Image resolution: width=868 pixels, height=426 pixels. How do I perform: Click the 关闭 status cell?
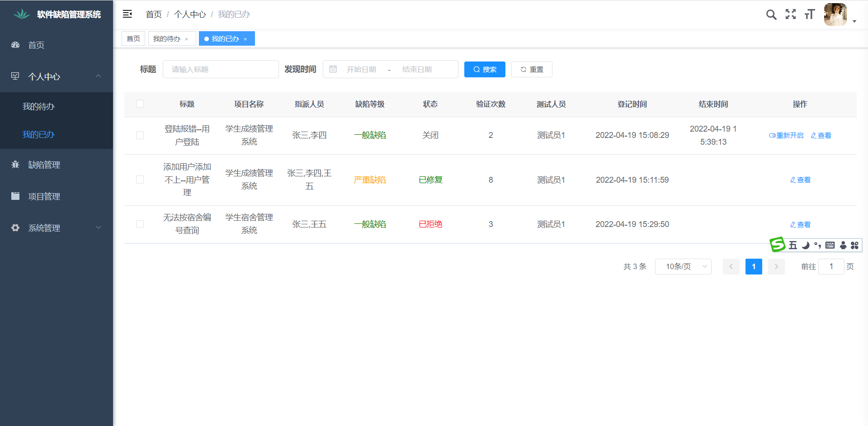coord(430,135)
